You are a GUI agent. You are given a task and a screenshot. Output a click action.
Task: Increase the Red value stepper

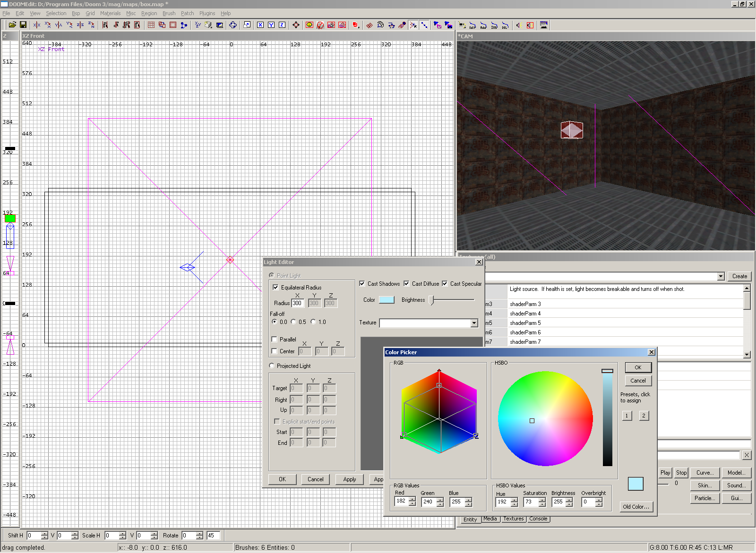click(x=412, y=499)
